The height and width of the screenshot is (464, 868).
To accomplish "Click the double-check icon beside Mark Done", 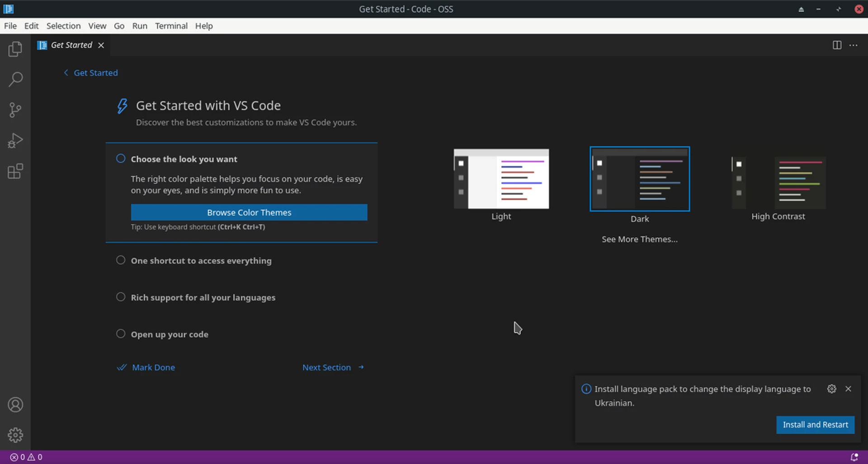I will tap(122, 367).
